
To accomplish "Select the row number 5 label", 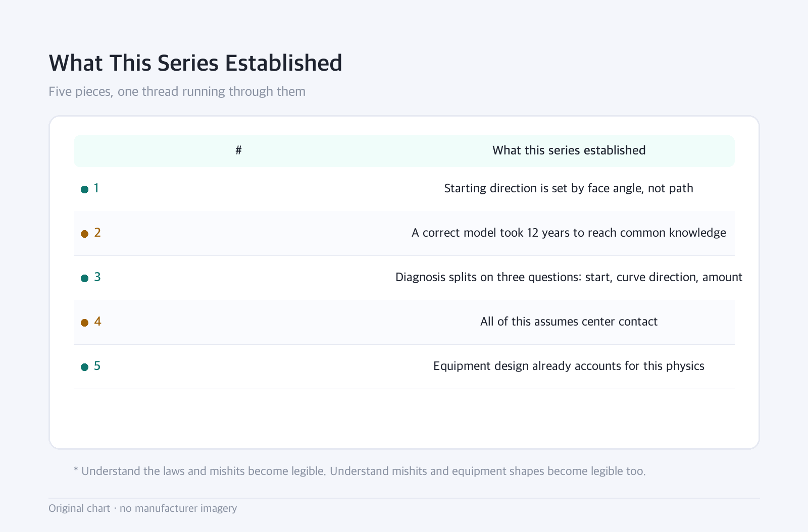I will [97, 366].
